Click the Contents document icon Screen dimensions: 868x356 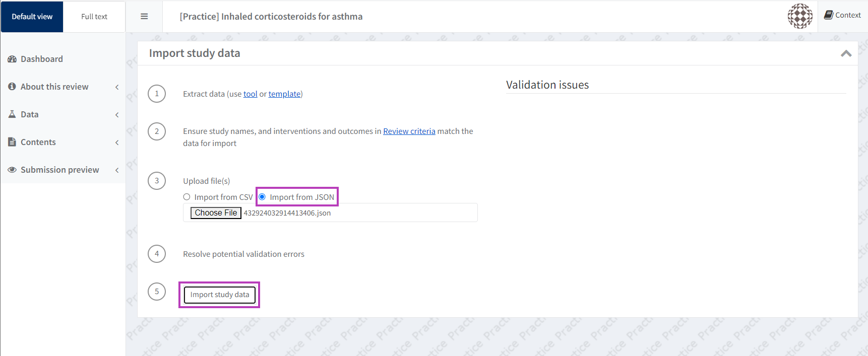[x=12, y=142]
